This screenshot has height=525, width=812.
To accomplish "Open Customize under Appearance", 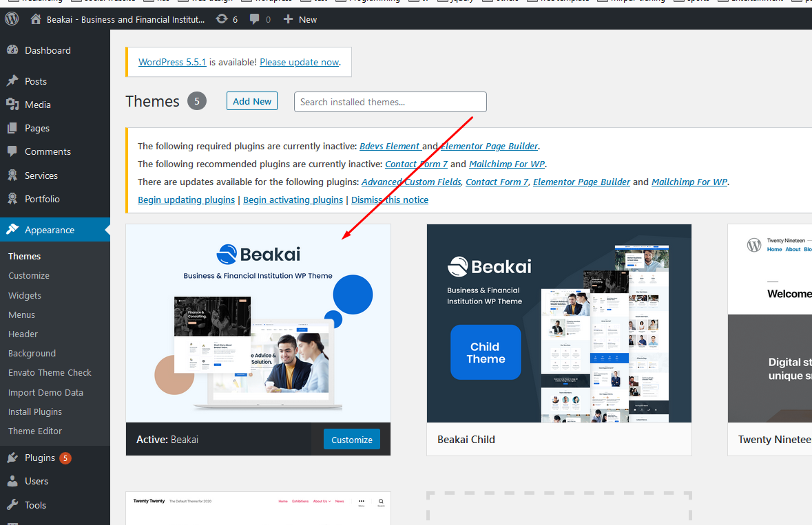I will [29, 276].
